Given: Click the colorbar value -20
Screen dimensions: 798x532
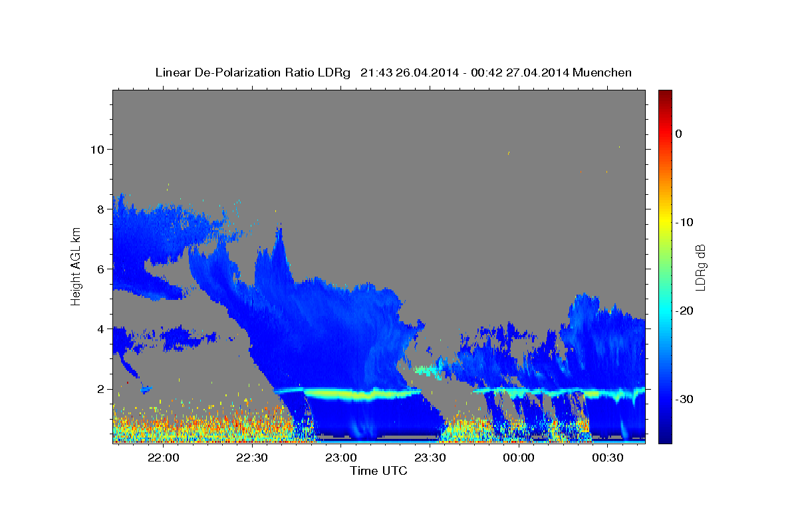Looking at the screenshot, I should [x=684, y=311].
